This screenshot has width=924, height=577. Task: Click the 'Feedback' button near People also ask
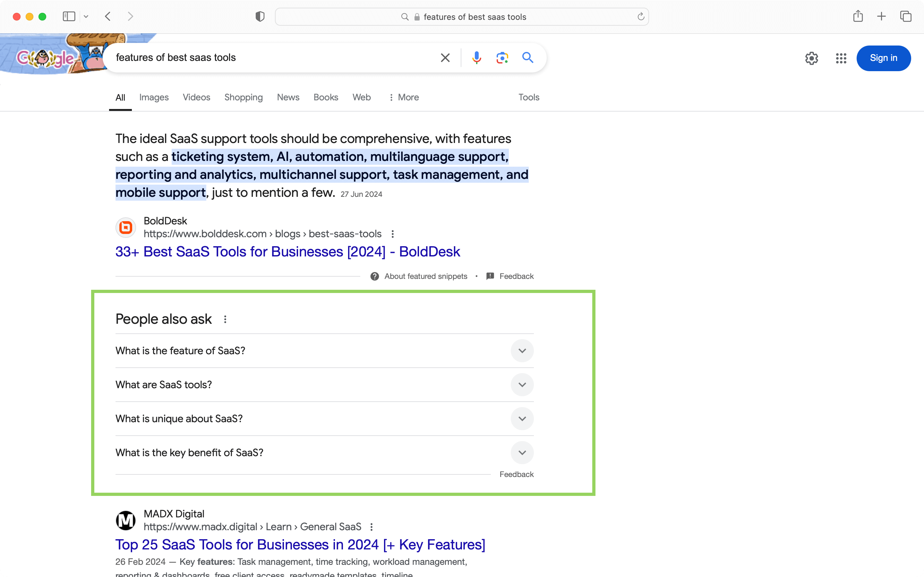coord(516,474)
